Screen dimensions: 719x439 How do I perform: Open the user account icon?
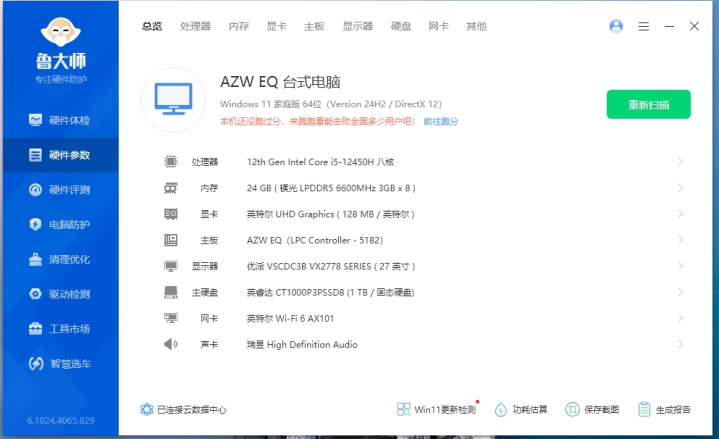click(x=616, y=26)
